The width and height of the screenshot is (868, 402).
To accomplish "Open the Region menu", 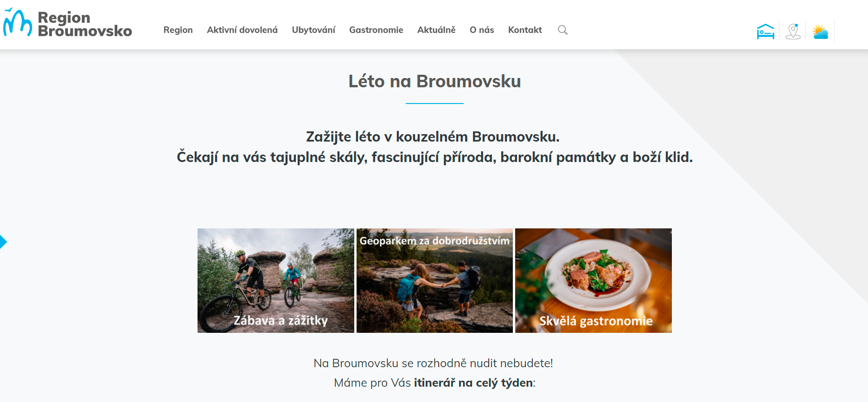I will (178, 30).
